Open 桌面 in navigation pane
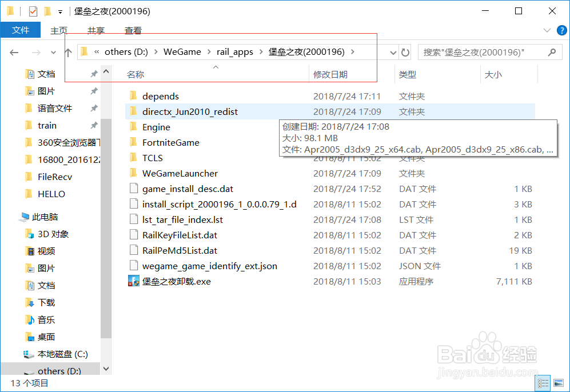The image size is (570, 392). pos(46,337)
